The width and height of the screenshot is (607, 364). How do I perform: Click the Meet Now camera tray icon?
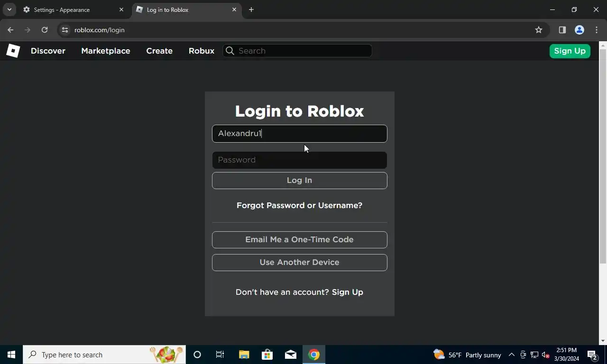(523, 355)
